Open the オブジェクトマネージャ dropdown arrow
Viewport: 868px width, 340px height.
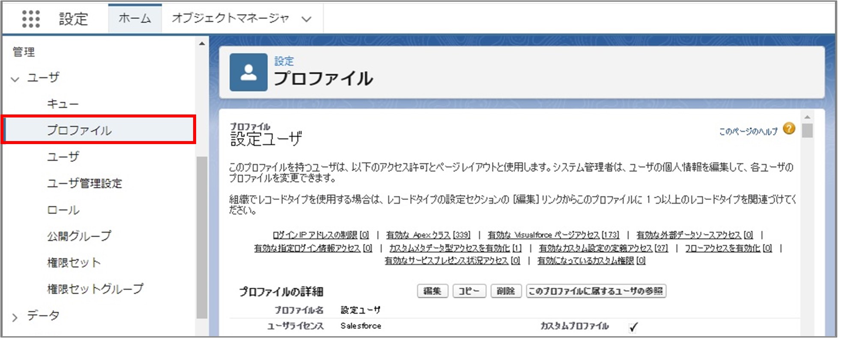(306, 19)
